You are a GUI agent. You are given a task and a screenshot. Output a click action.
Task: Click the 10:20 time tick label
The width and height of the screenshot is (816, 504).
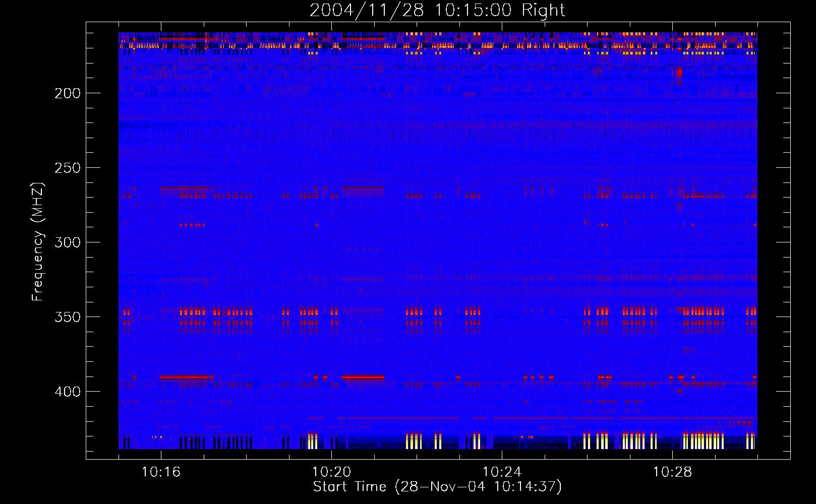coord(331,472)
